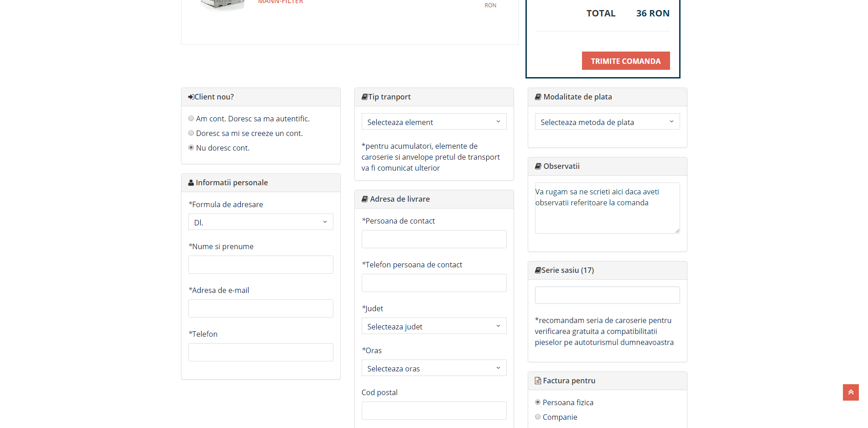Focus the Cod postal input field
This screenshot has width=868, height=428.
click(x=434, y=411)
